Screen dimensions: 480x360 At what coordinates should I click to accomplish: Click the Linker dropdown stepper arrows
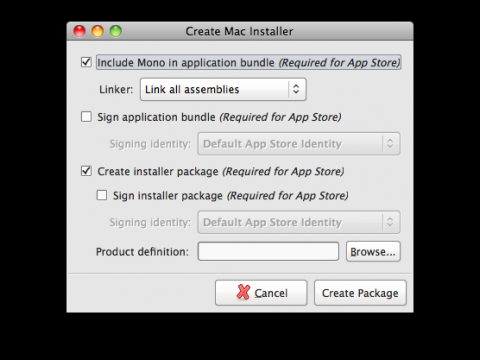coord(296,89)
